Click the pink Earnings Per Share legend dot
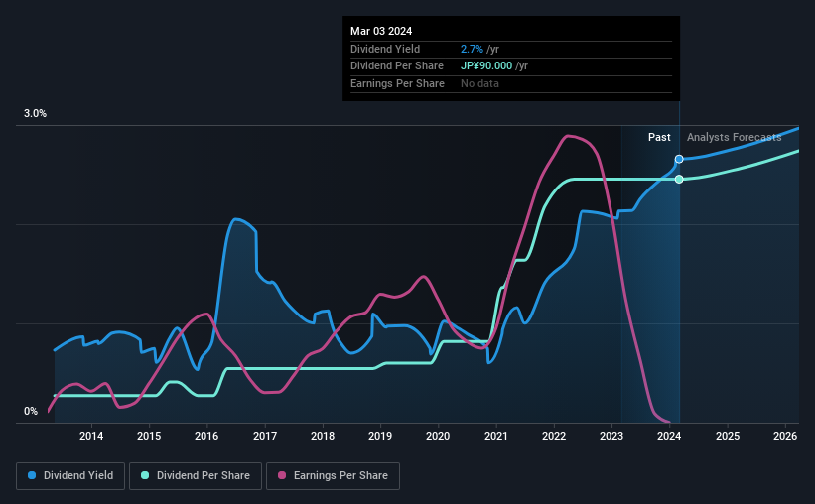This screenshot has height=504, width=815. [x=282, y=475]
